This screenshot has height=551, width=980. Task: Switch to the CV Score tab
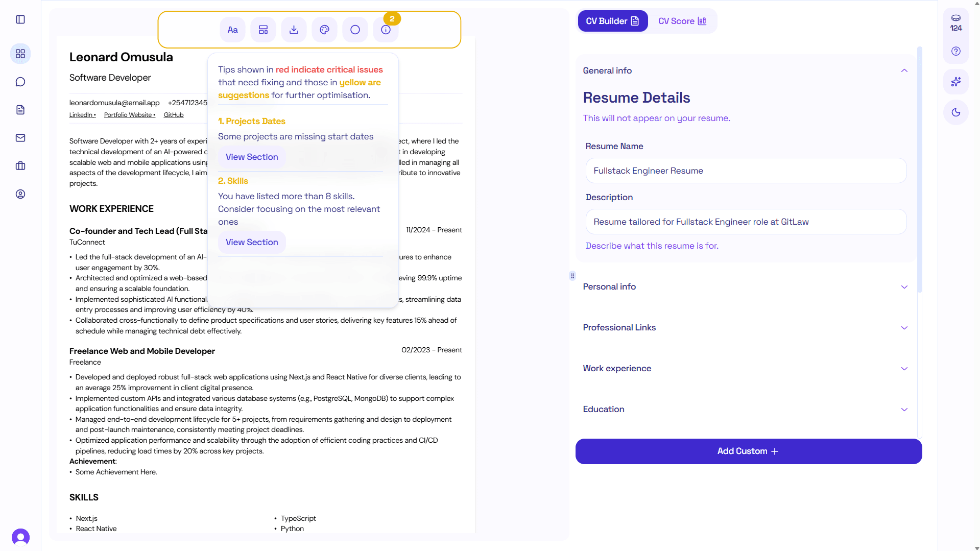[682, 21]
